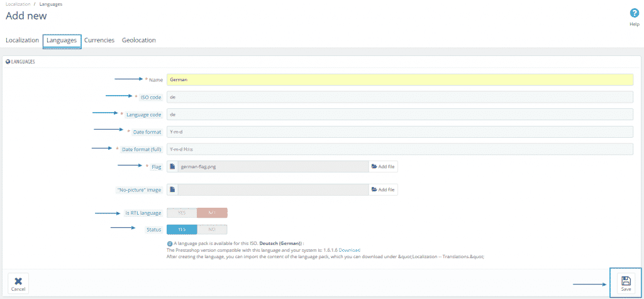Image resolution: width=644 pixels, height=299 pixels.
Task: Disable Status by choosing NO
Action: pyautogui.click(x=212, y=230)
